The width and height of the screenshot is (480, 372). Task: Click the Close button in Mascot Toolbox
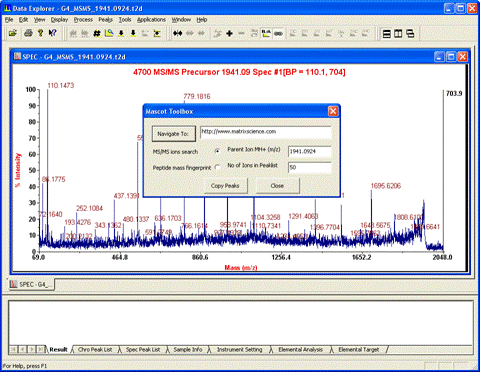point(277,186)
